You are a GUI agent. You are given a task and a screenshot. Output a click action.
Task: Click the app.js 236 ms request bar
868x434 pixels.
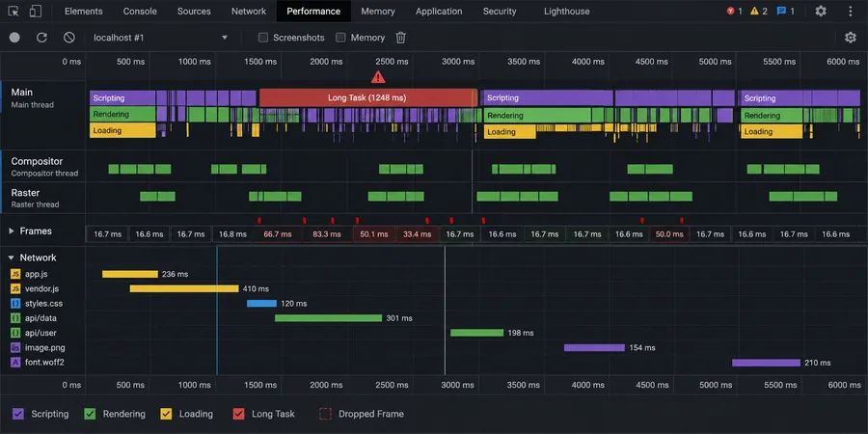click(130, 274)
